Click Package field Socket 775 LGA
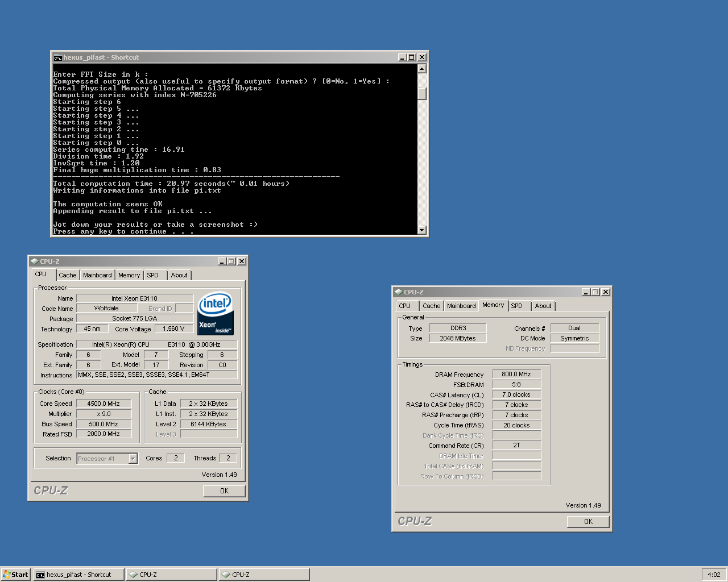 point(135,318)
